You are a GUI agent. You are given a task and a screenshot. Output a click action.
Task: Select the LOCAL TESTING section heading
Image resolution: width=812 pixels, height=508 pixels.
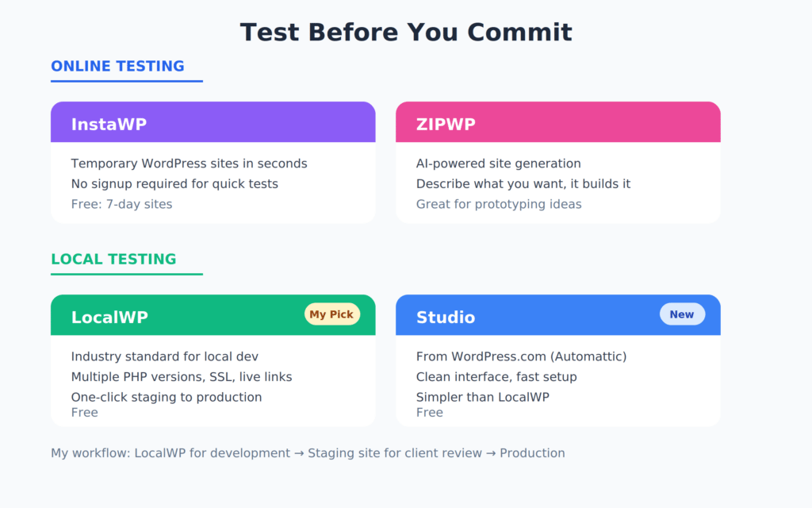click(113, 259)
